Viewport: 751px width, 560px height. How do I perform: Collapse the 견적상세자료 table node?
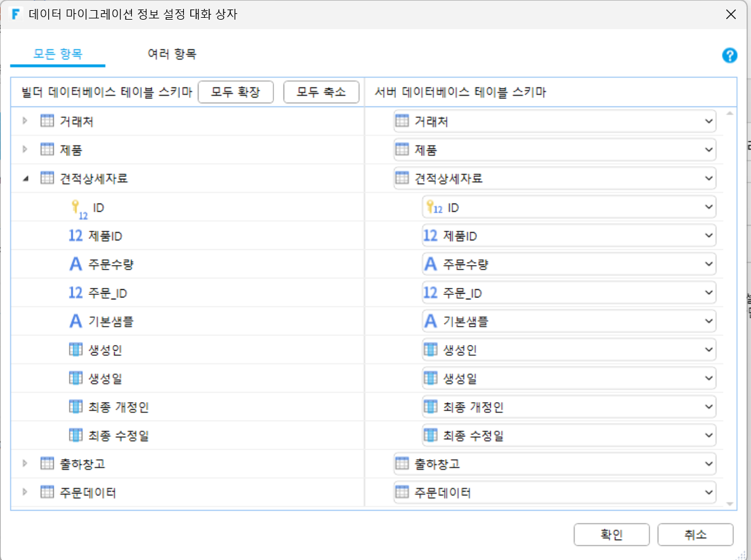point(25,178)
